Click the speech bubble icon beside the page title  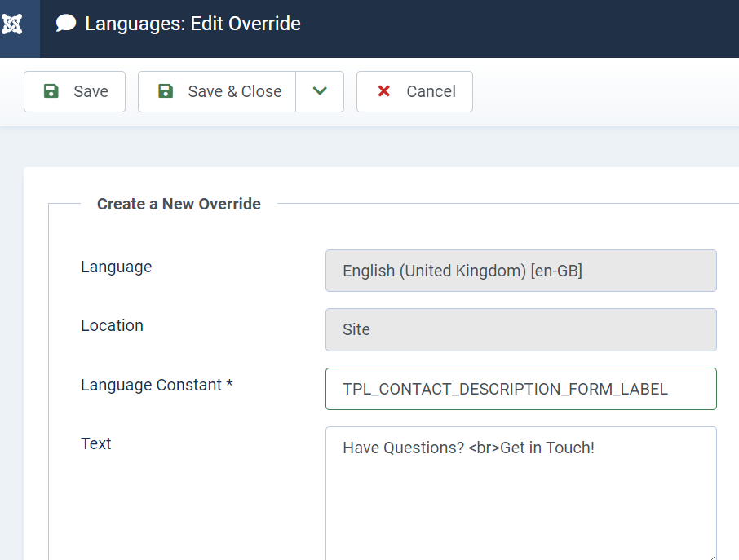(x=66, y=24)
